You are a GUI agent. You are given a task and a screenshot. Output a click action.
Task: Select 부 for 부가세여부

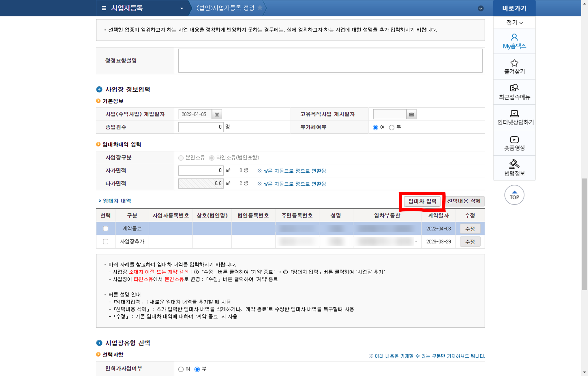click(391, 127)
